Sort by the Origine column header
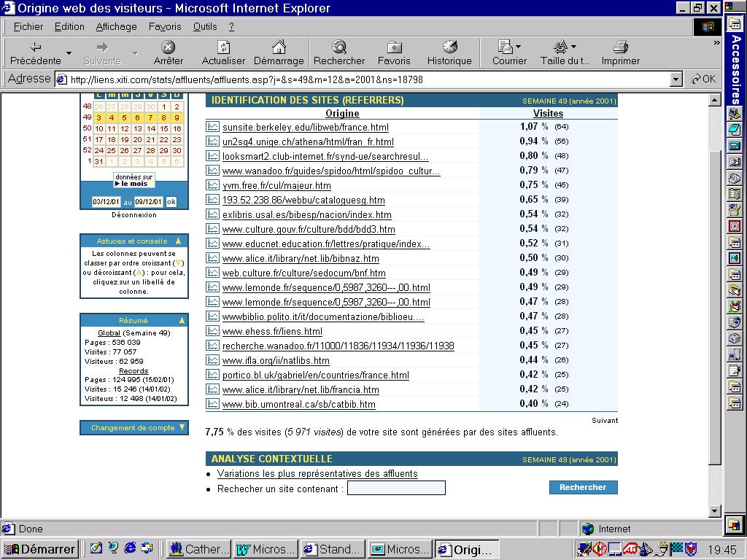Screen dimensions: 747x560 (342, 113)
